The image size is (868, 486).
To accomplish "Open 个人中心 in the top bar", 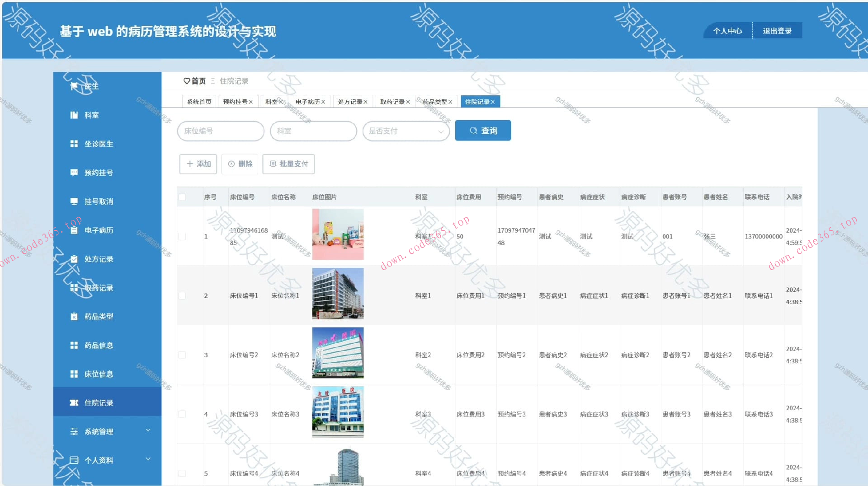I will 728,30.
